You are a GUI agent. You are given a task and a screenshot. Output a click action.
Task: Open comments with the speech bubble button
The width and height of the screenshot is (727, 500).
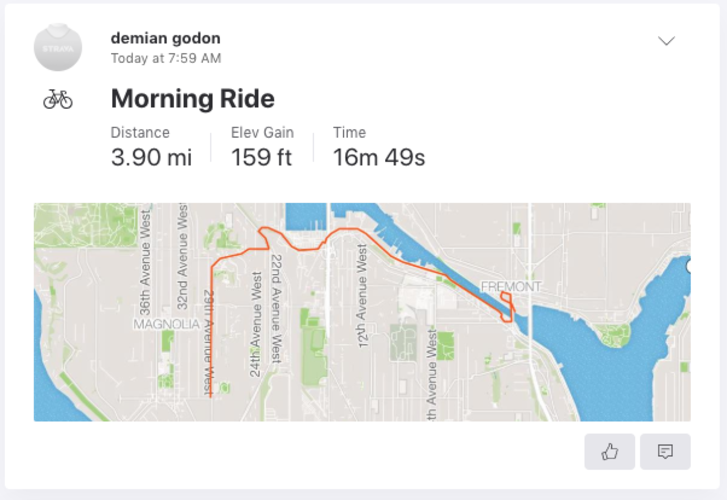coord(665,452)
